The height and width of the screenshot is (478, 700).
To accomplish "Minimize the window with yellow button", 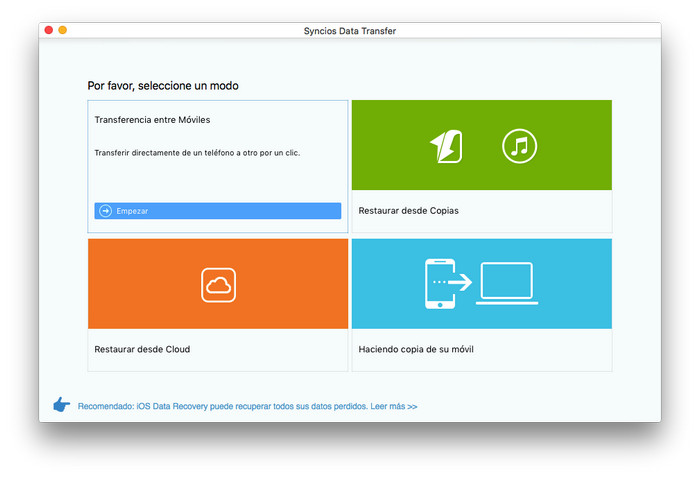I will coord(62,30).
